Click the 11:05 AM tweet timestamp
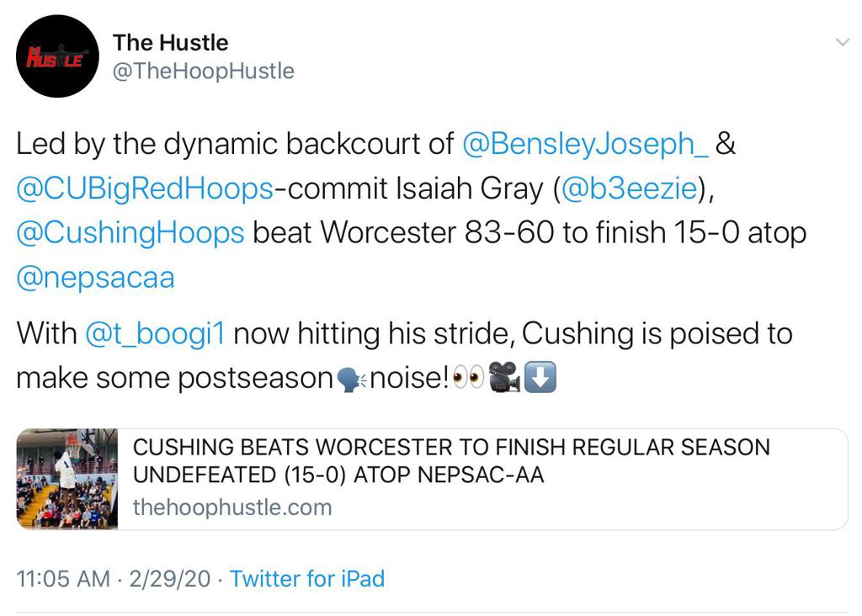Screen dimensions: 862x616 (x=63, y=579)
